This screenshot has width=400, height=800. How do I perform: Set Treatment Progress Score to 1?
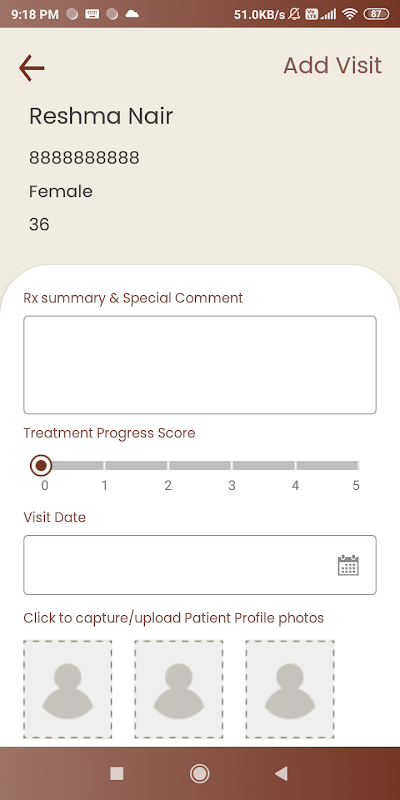point(105,466)
